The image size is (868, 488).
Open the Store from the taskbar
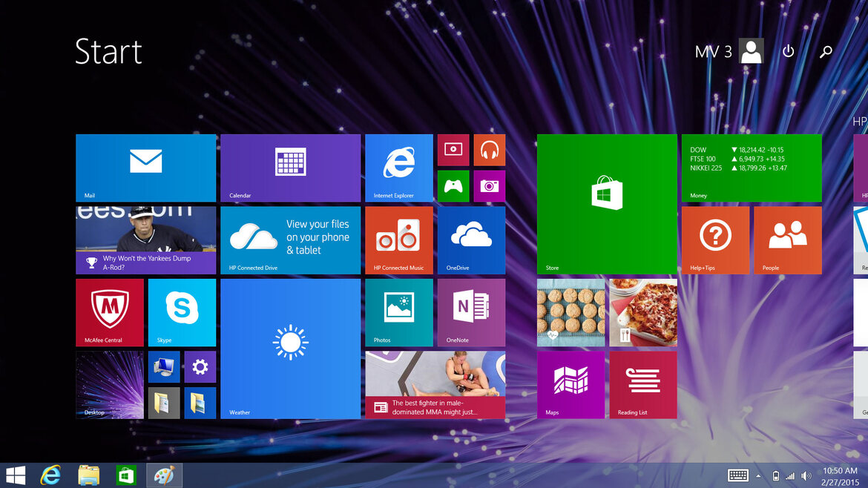[126, 475]
